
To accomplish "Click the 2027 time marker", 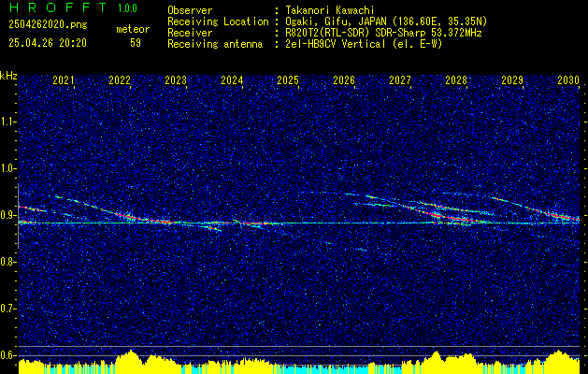I will [400, 80].
